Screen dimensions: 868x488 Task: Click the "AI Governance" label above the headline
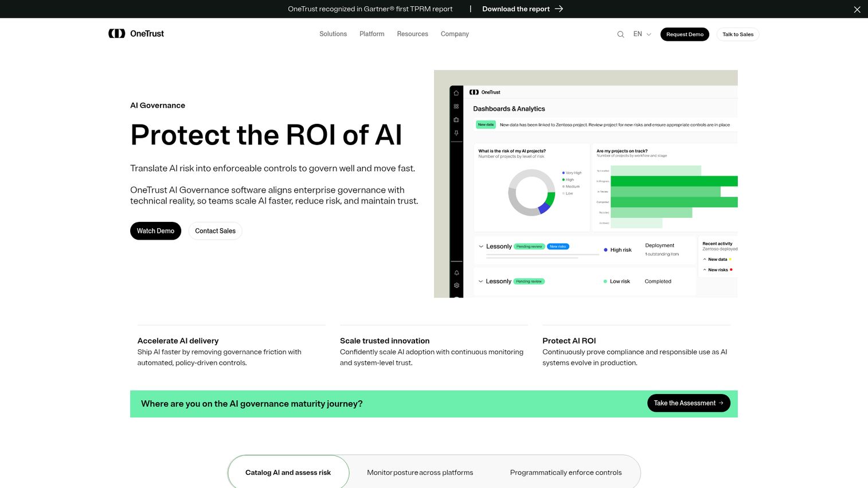tap(158, 106)
